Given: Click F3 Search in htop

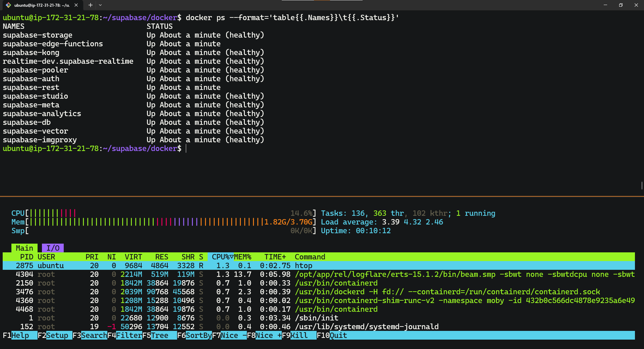Looking at the screenshot, I should (x=90, y=335).
